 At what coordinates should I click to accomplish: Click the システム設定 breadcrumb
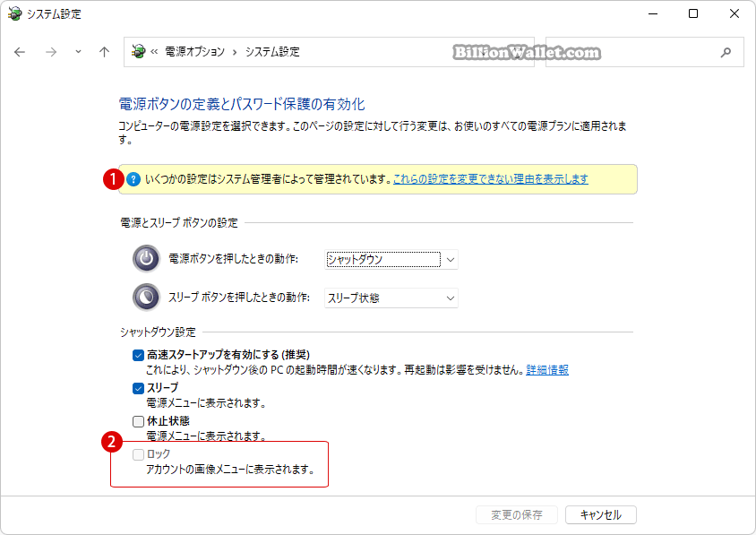coord(272,52)
